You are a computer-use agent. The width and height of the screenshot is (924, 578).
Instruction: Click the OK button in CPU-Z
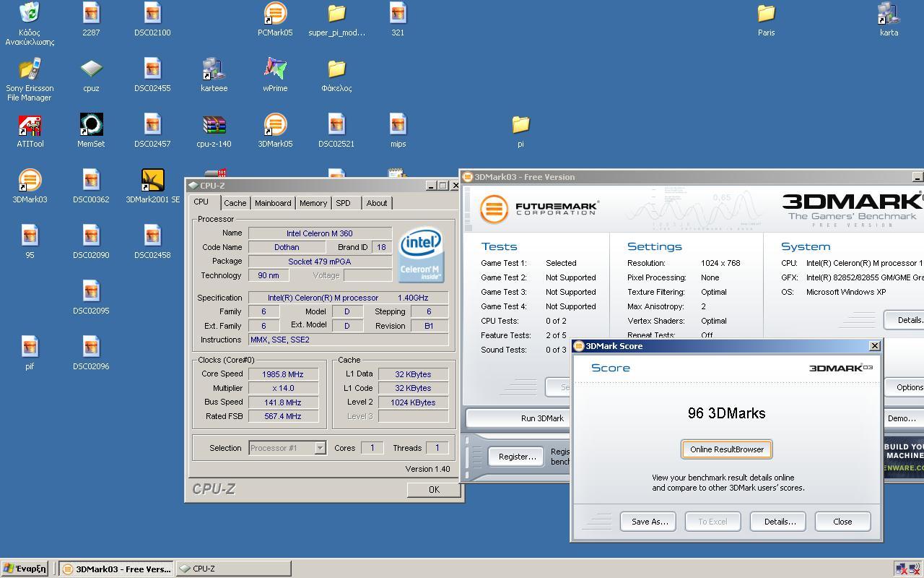[x=434, y=489]
